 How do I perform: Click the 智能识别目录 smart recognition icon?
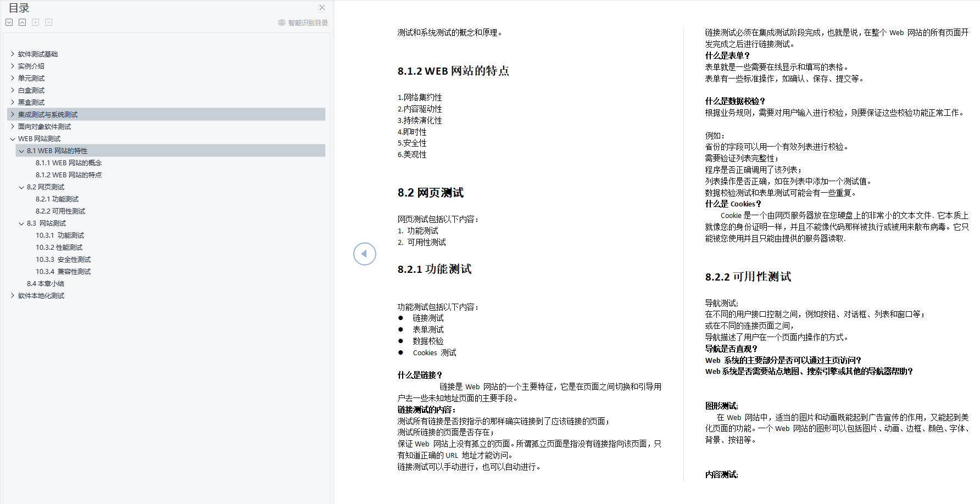point(281,23)
